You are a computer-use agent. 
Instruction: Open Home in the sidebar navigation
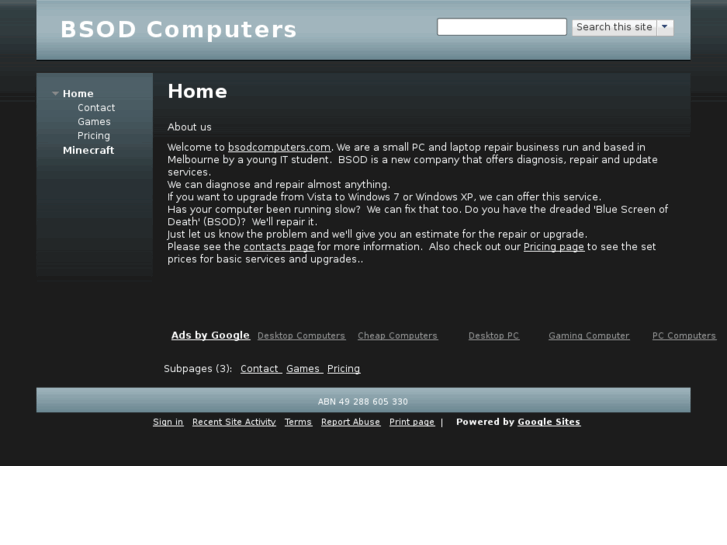[78, 94]
